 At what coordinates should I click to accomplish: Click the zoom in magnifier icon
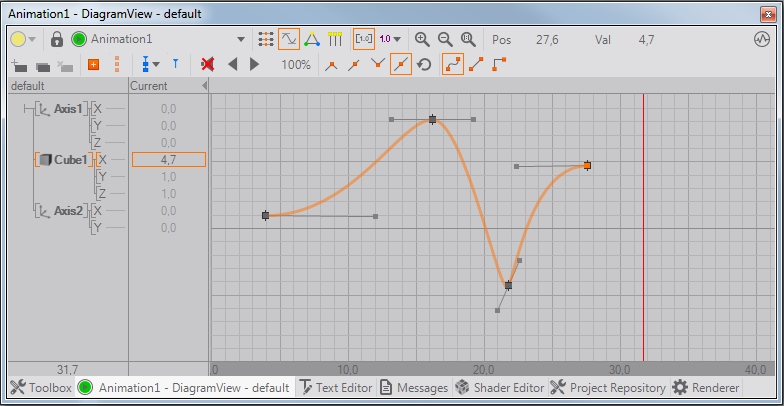click(422, 39)
